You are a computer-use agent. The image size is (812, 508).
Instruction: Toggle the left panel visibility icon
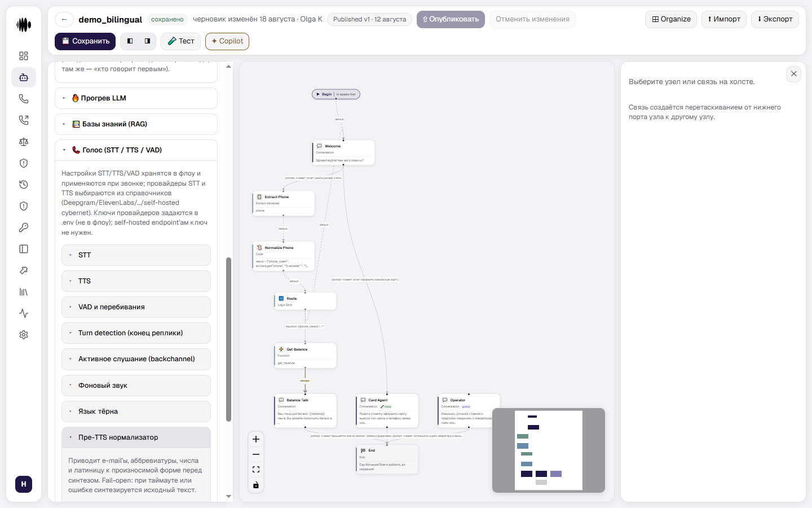tap(130, 41)
